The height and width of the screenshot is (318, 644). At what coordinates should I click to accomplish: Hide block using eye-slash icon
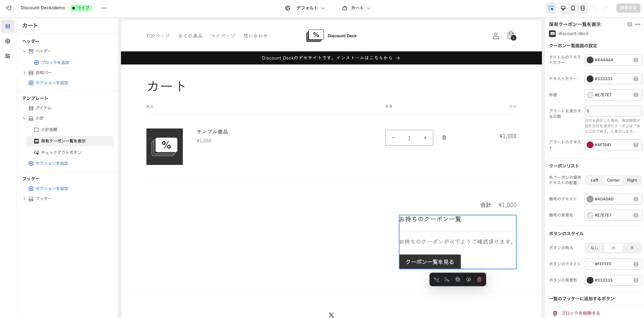tap(468, 279)
